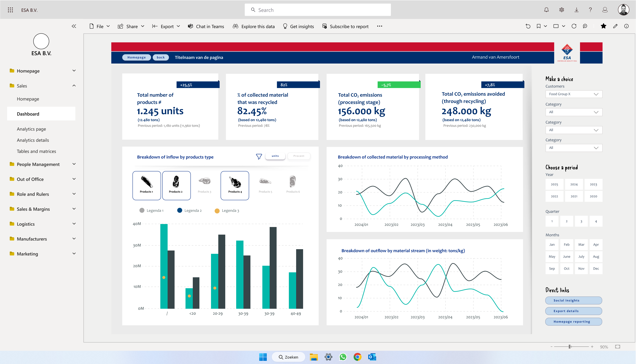Open the help question mark
The width and height of the screenshot is (636, 364).
(590, 10)
